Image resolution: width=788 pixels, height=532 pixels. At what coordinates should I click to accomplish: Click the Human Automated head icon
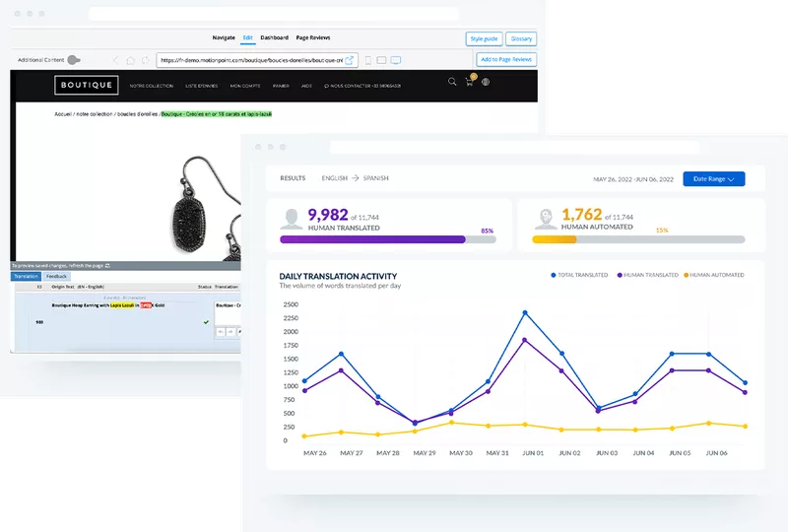(546, 220)
